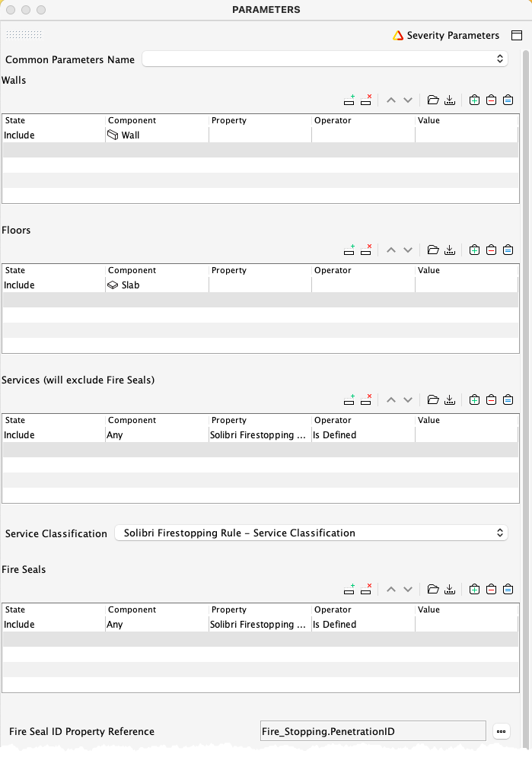532x770 pixels.
Task: Click green plus box icon in Services toolbar
Action: pyautogui.click(x=474, y=399)
